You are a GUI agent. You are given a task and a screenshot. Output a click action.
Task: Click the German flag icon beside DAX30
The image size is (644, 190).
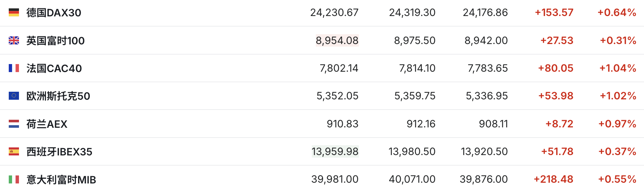point(14,13)
